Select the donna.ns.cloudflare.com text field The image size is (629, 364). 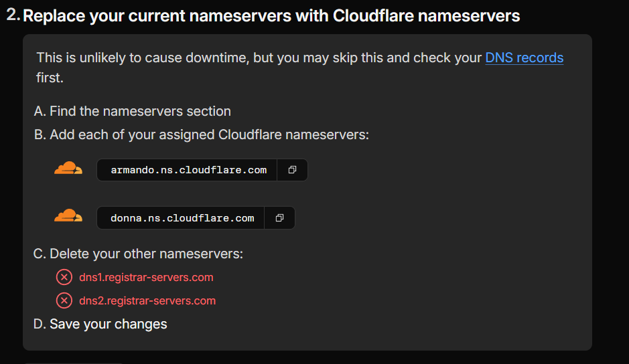pos(180,217)
